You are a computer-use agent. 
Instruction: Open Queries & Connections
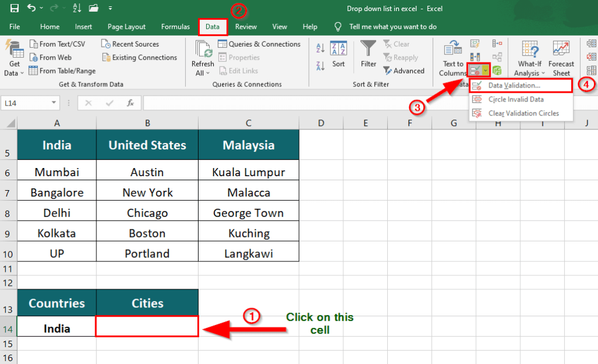(x=260, y=44)
